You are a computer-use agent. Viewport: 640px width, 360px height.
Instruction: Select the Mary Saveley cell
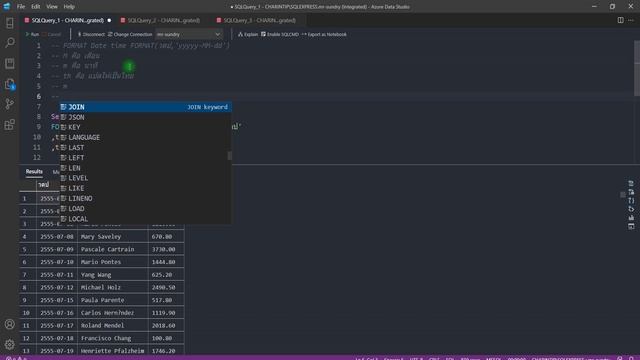[113, 237]
